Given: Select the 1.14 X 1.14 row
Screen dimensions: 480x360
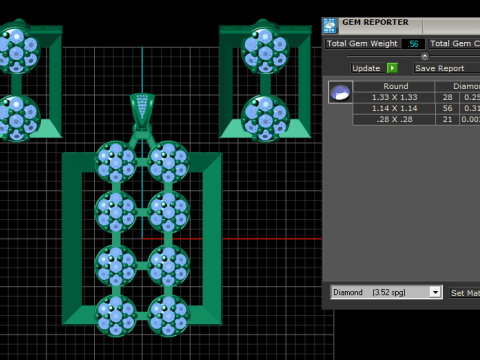Looking at the screenshot, I should [416, 108].
